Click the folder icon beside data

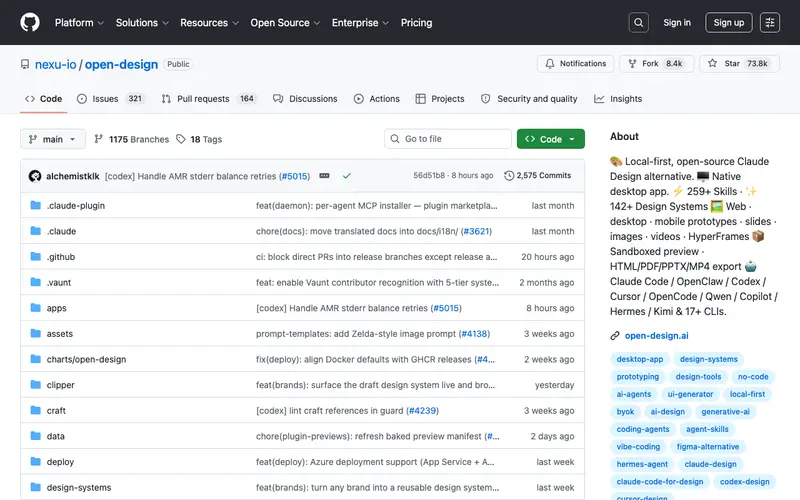(x=36, y=436)
